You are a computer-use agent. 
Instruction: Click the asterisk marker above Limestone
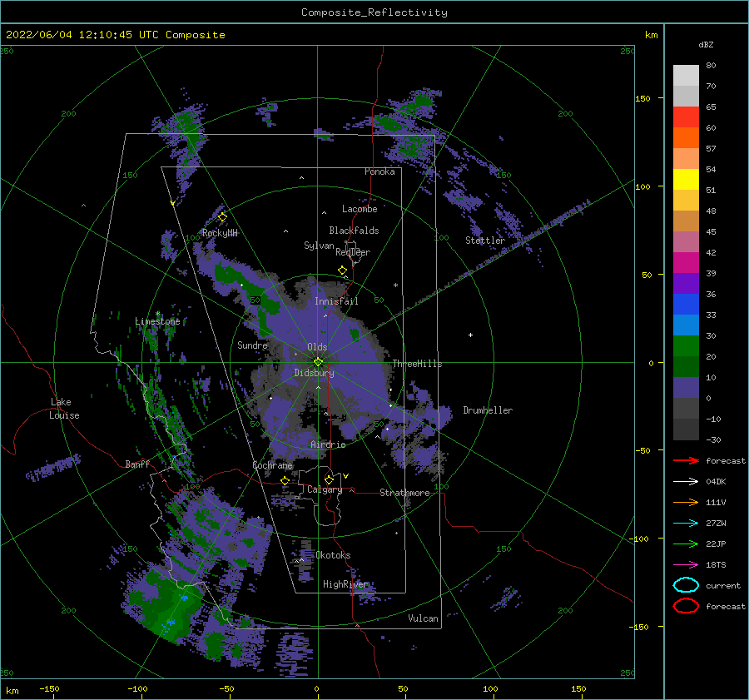pos(157,314)
